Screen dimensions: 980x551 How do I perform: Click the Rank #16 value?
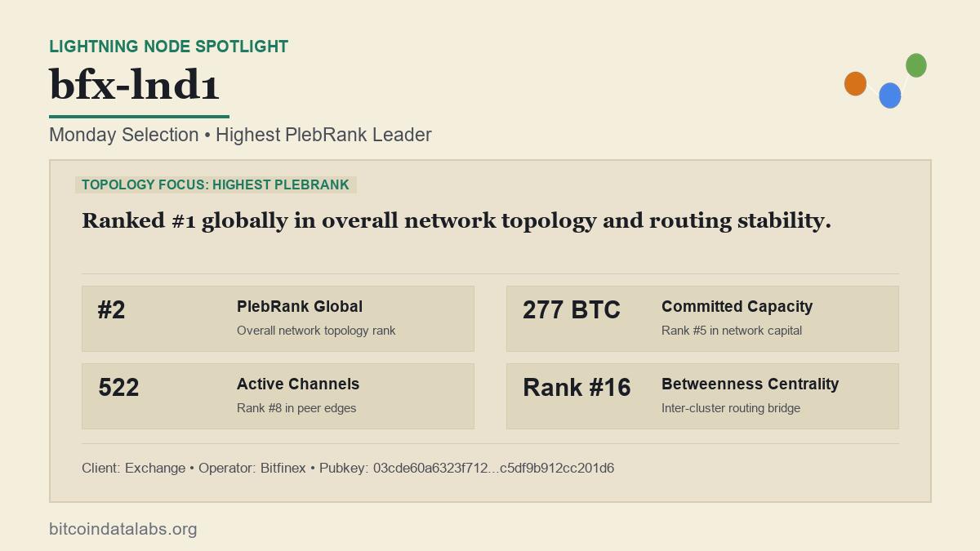coord(577,388)
